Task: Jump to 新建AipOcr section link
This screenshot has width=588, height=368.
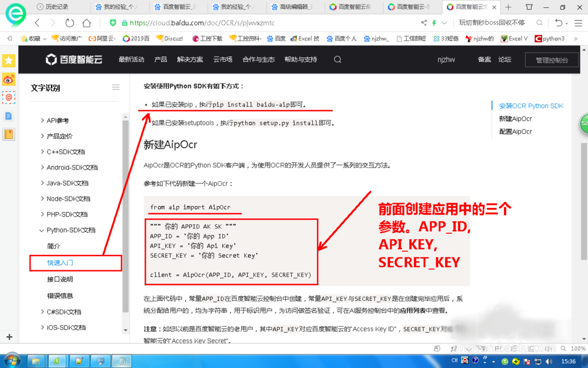Action: (515, 119)
